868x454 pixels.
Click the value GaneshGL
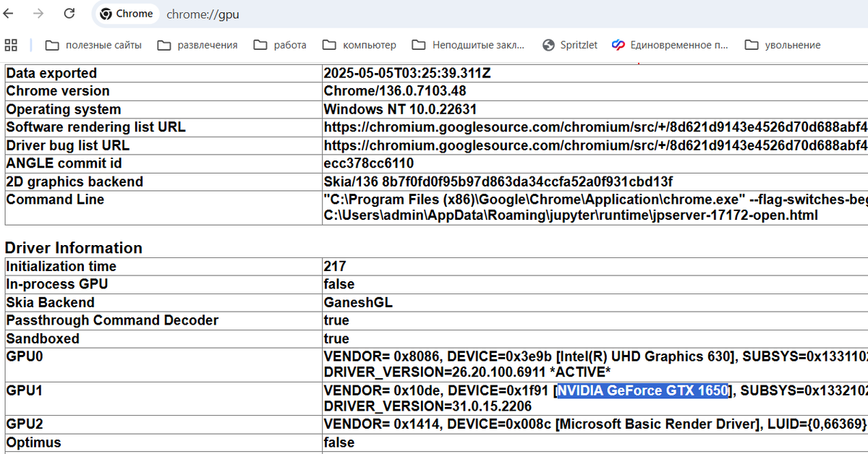tap(358, 302)
